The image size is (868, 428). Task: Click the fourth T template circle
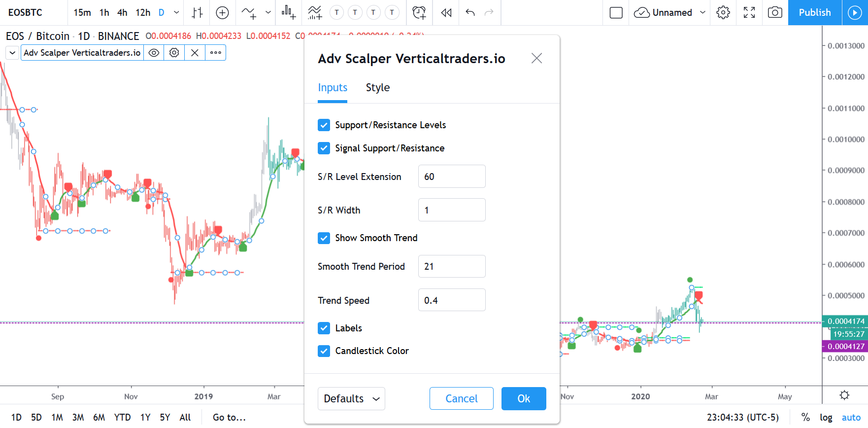pyautogui.click(x=392, y=13)
